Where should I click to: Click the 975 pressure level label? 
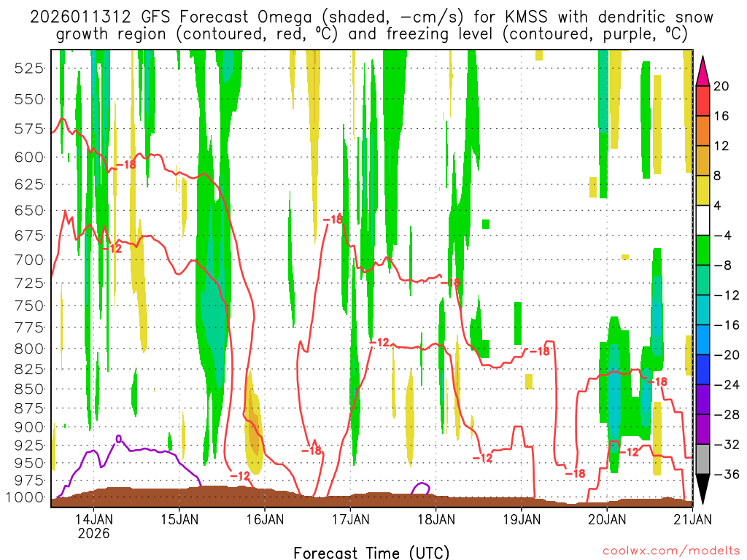pyautogui.click(x=28, y=480)
